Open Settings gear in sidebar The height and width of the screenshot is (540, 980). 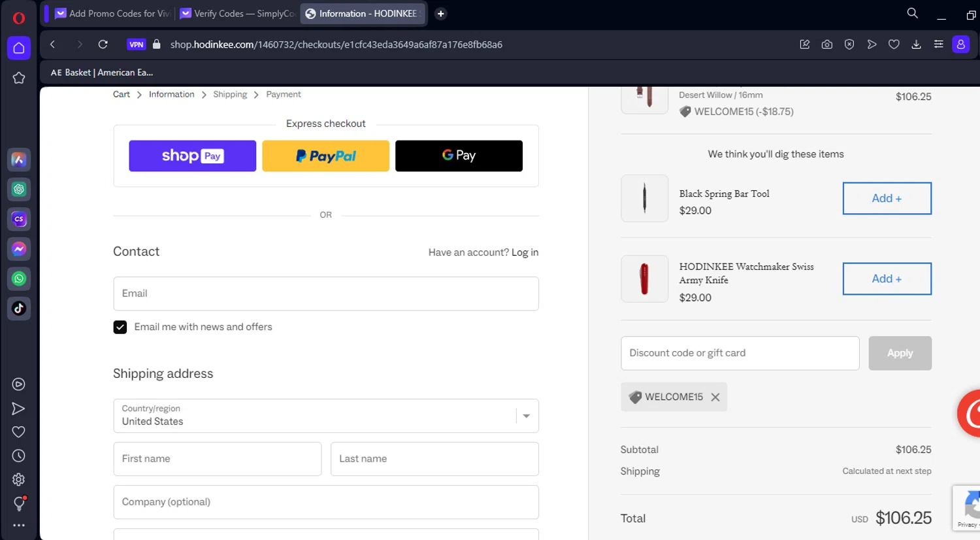pyautogui.click(x=19, y=479)
